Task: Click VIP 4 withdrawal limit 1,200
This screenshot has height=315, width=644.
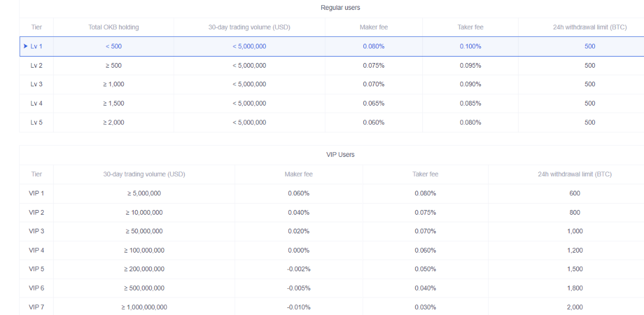Action: point(575,250)
